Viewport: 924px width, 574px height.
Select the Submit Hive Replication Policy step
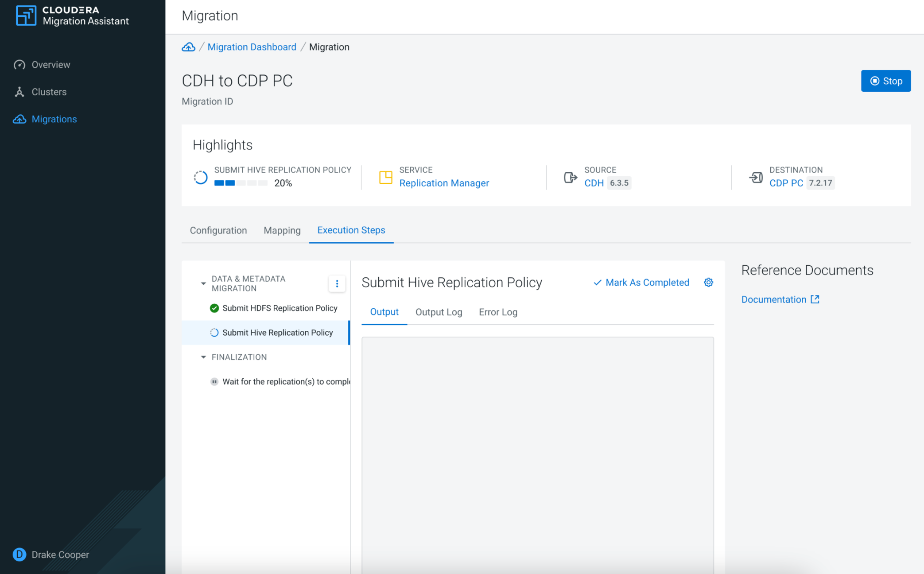pyautogui.click(x=266, y=333)
